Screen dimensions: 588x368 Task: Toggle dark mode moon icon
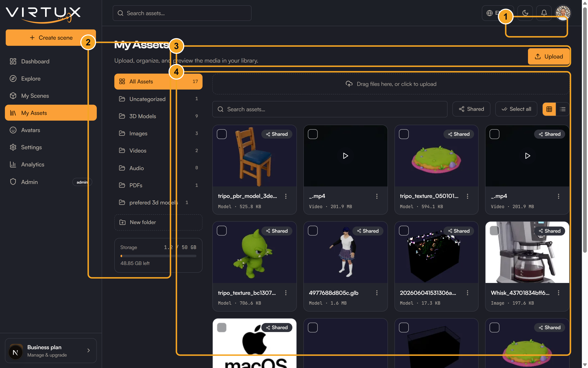point(525,13)
